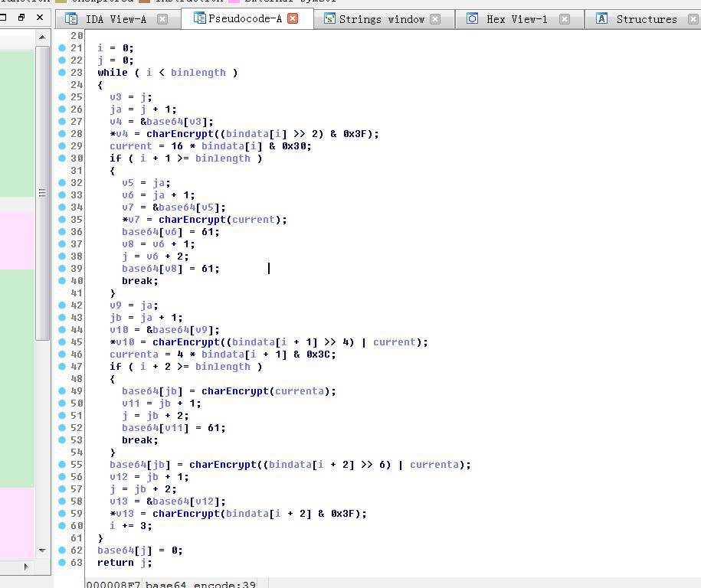
Task: Click charEncrypt call on line 59
Action: pyautogui.click(x=186, y=514)
